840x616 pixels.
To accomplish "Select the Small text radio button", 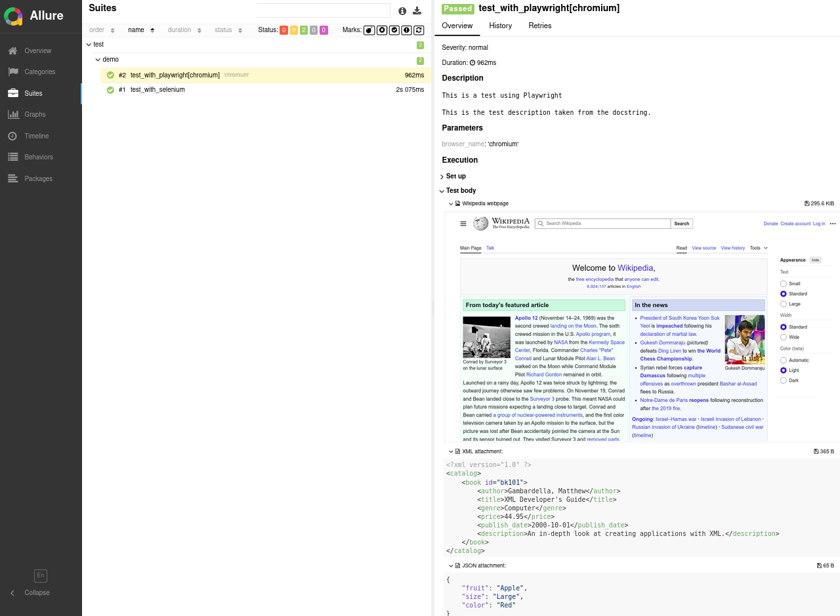I will 783,283.
